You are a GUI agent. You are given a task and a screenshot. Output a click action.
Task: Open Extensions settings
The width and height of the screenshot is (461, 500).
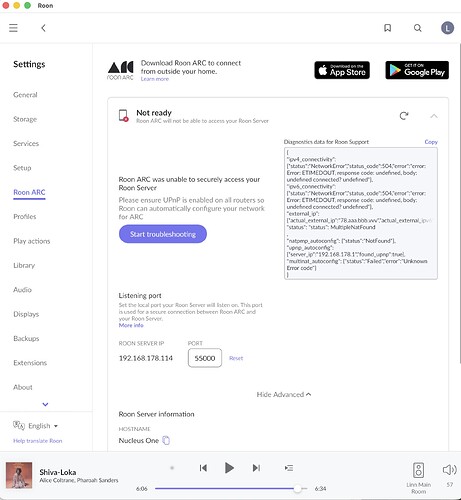click(x=30, y=363)
